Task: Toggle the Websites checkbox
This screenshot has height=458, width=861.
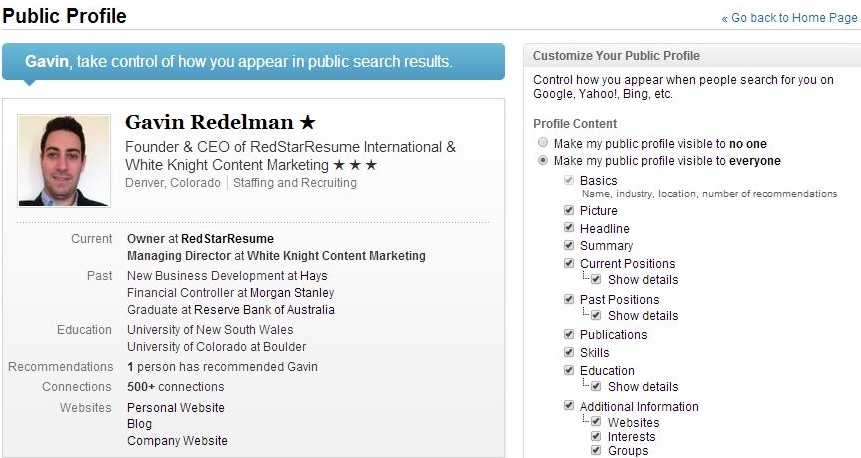Action: (x=596, y=422)
